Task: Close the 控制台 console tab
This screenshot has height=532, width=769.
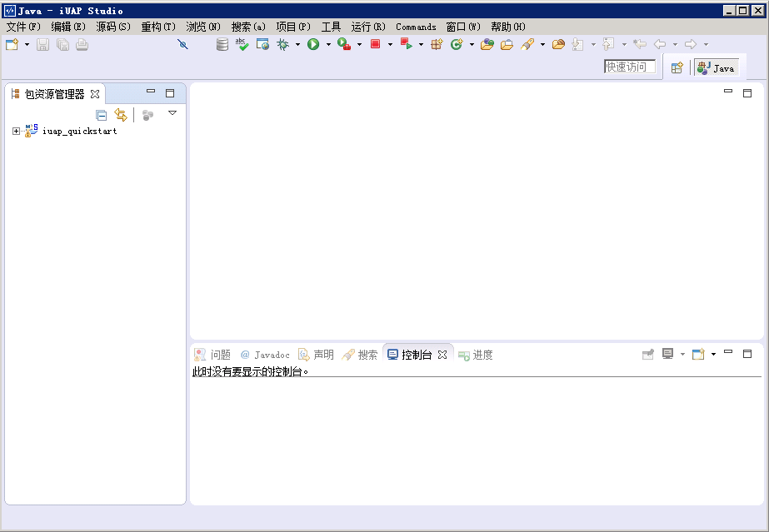Action: tap(443, 355)
